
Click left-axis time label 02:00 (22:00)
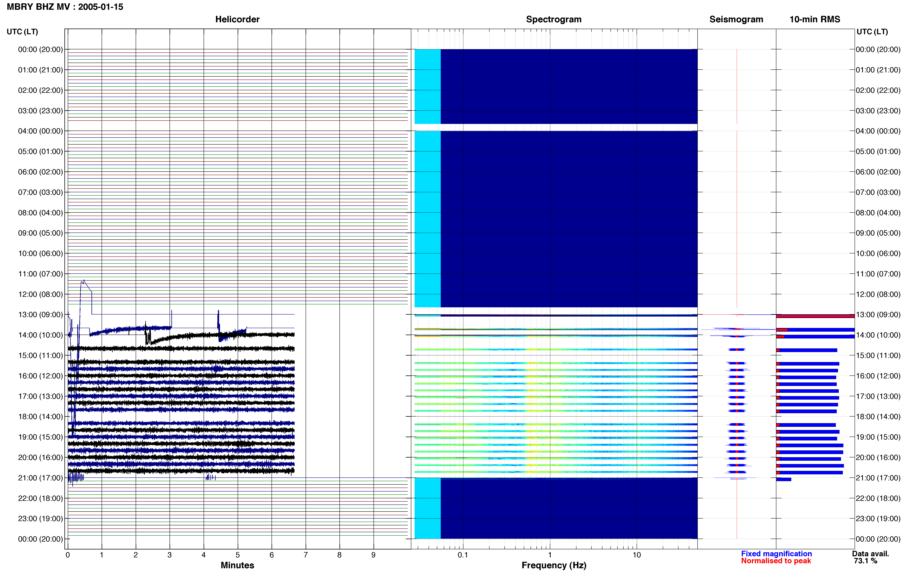41,90
